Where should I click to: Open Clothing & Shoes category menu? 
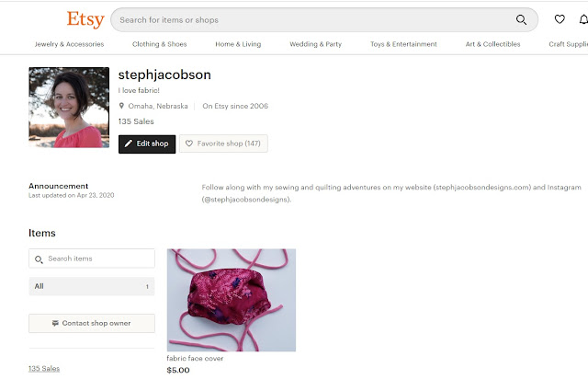coord(159,44)
